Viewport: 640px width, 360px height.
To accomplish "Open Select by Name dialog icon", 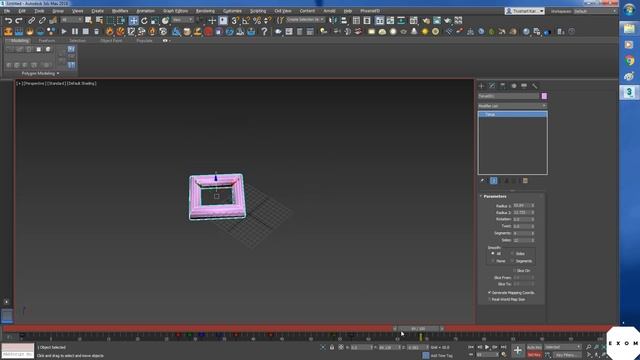I will 99,20.
